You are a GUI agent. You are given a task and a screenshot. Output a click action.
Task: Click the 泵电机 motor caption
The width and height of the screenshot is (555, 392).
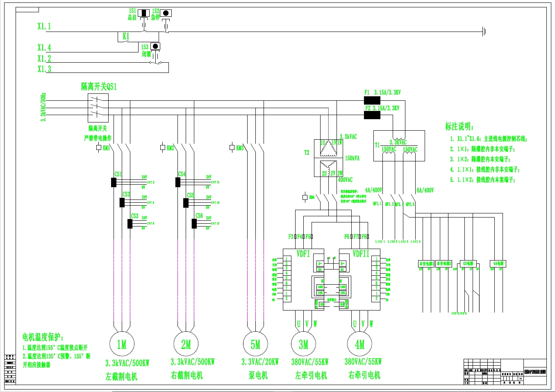[258, 375]
